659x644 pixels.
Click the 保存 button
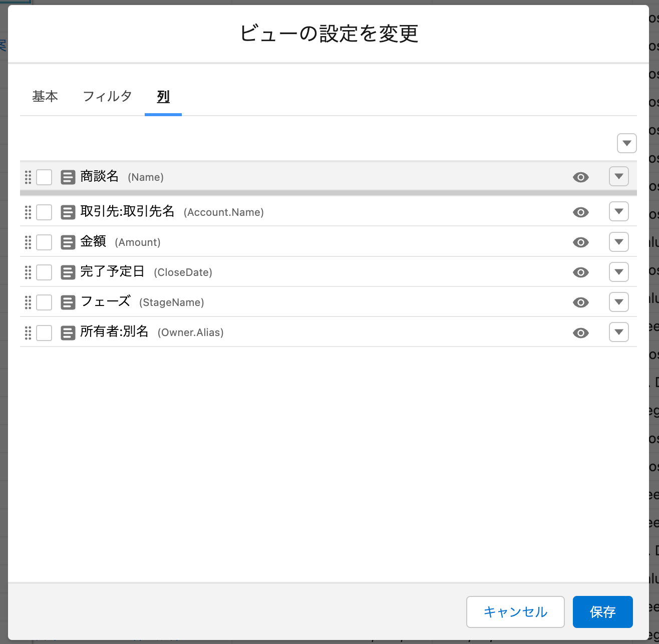point(602,611)
